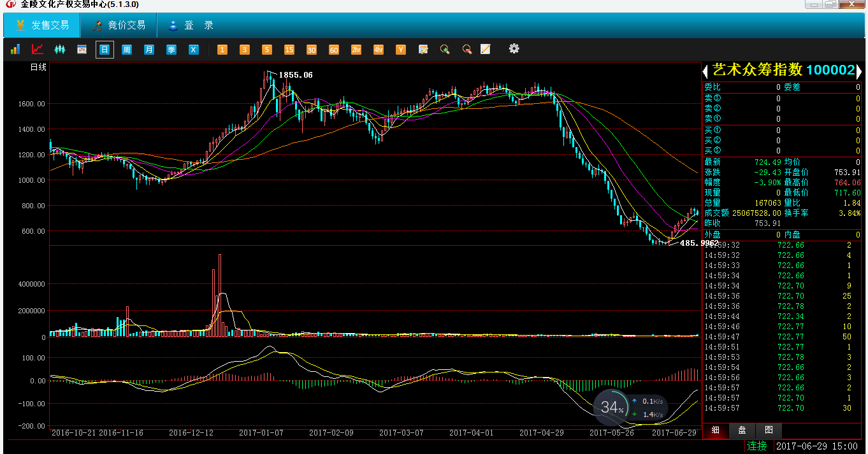Image resolution: width=868 pixels, height=454 pixels.
Task: Click the 2017-01-07 date axis label
Action: click(x=261, y=433)
